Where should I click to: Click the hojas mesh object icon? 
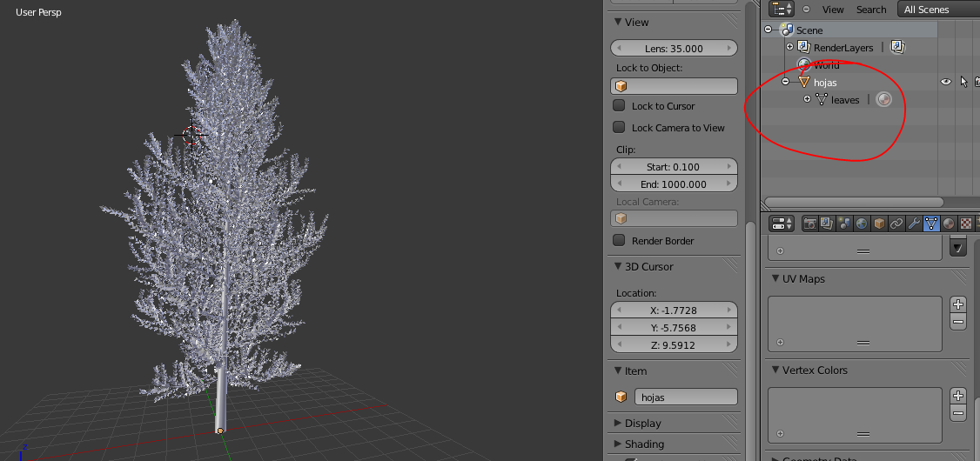(x=804, y=82)
